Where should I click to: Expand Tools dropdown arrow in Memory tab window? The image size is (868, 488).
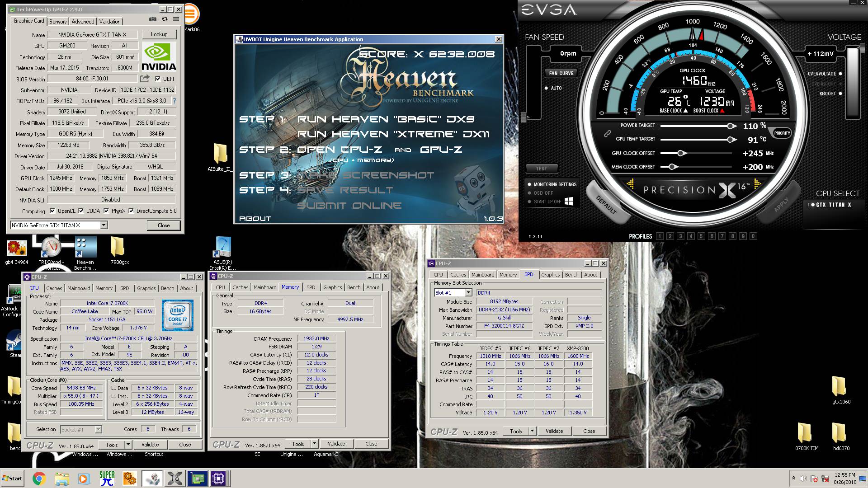click(314, 444)
